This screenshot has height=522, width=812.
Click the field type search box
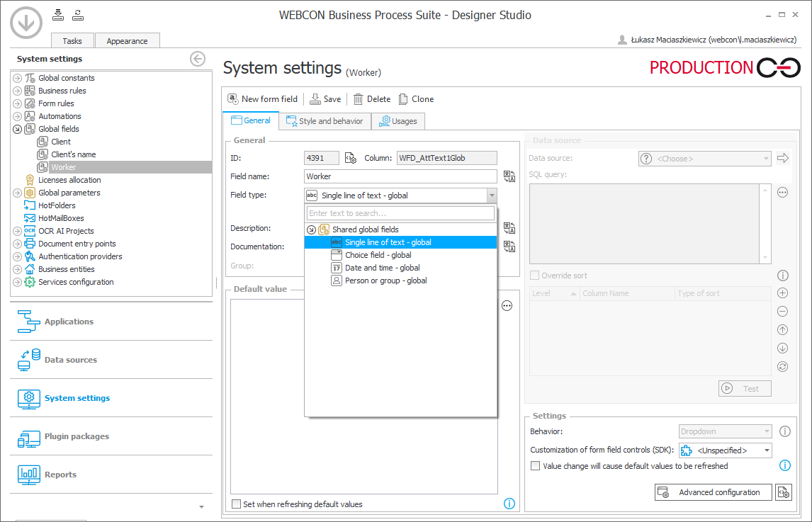point(400,213)
